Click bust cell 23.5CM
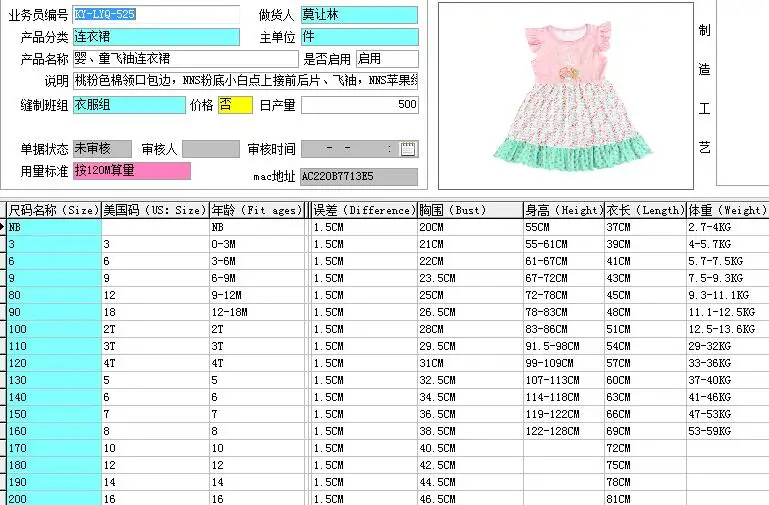769x505 pixels. pos(470,278)
